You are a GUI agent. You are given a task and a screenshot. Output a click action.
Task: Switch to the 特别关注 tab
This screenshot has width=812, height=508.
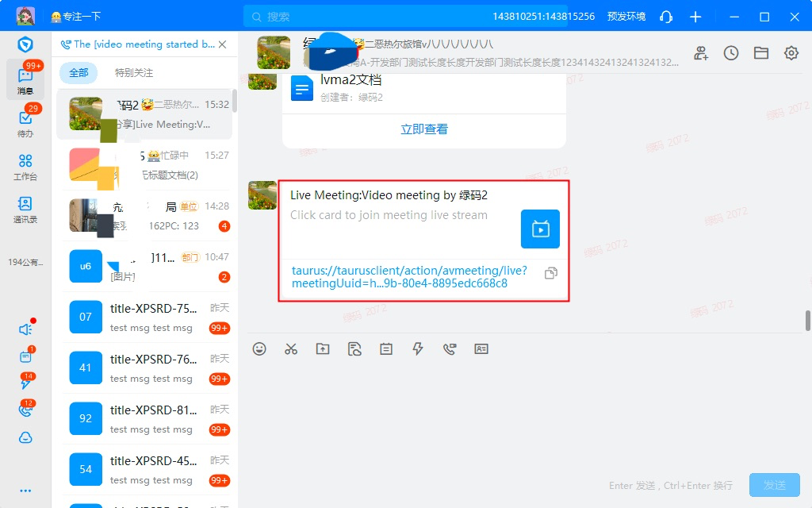[134, 73]
